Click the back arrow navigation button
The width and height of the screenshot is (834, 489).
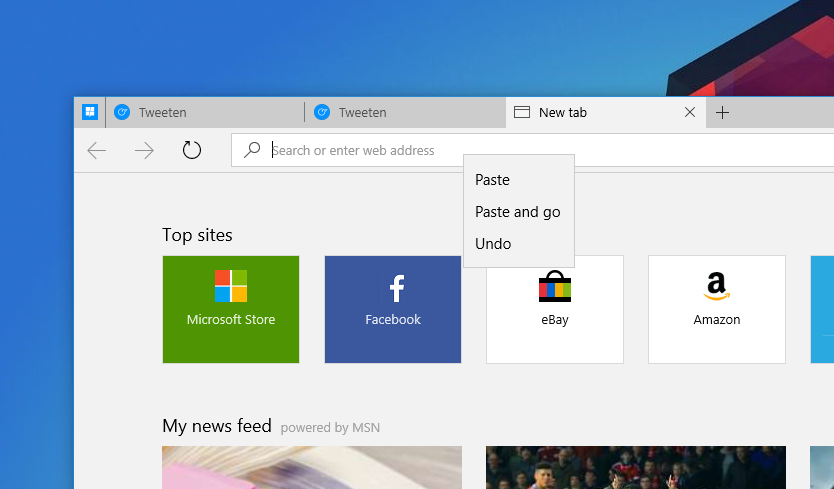[96, 151]
